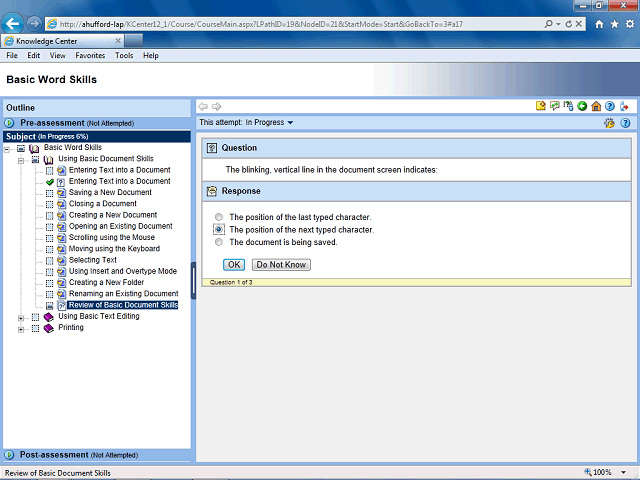Click the exit course person-with-arrow icon
Screen dimensions: 640x480
624,106
